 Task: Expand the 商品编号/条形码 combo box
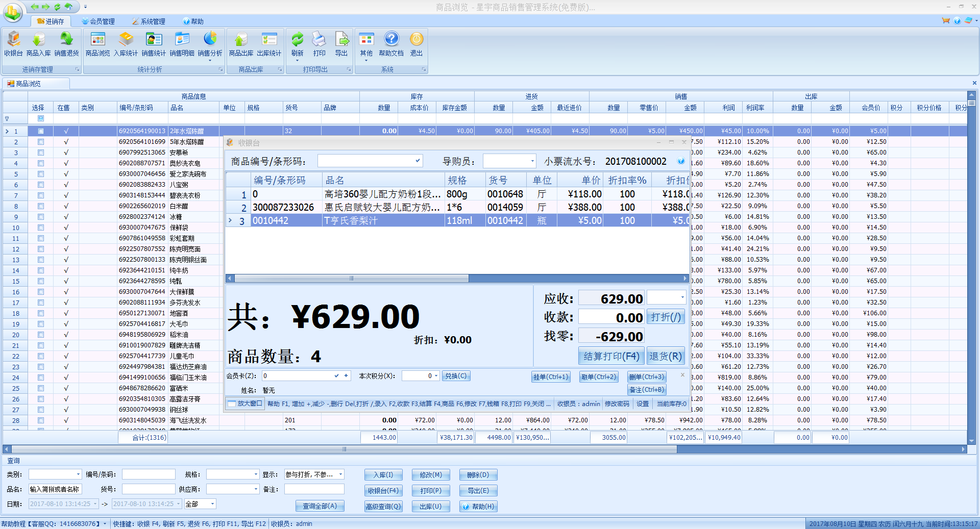tap(418, 161)
